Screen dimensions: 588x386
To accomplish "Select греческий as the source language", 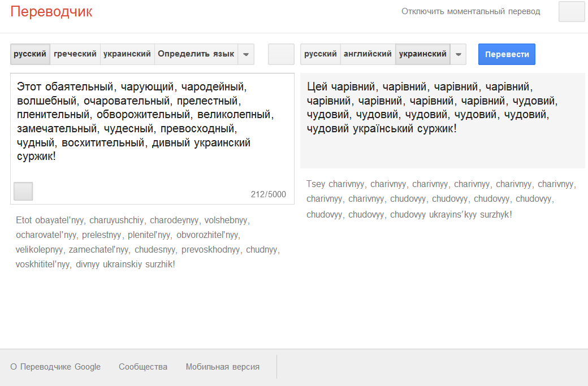I will 75,54.
